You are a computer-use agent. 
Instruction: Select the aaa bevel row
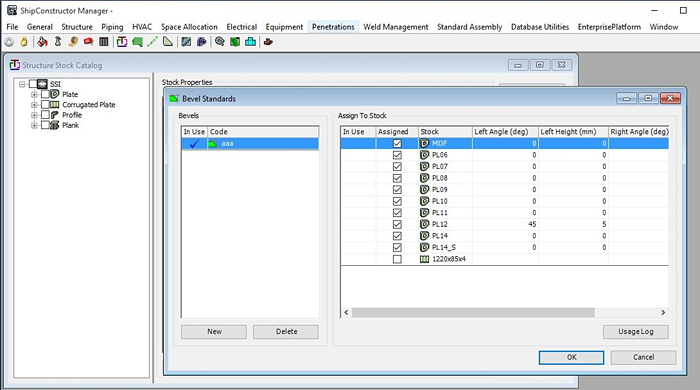250,144
